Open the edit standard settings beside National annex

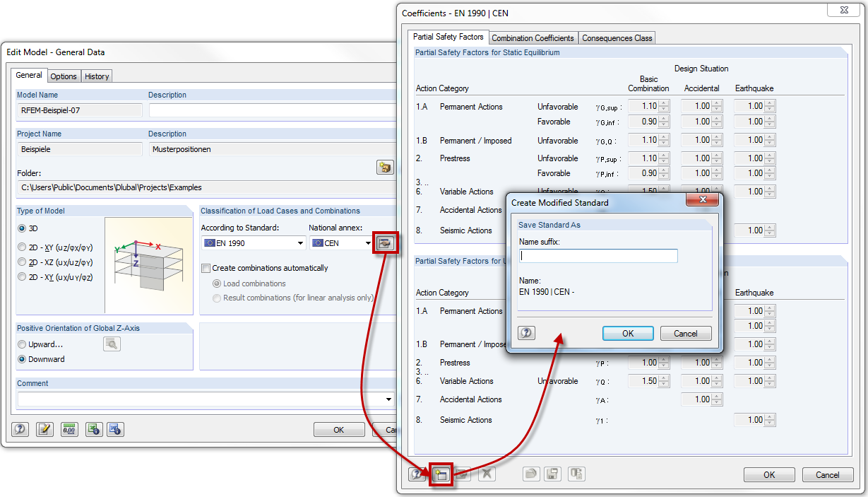point(386,242)
